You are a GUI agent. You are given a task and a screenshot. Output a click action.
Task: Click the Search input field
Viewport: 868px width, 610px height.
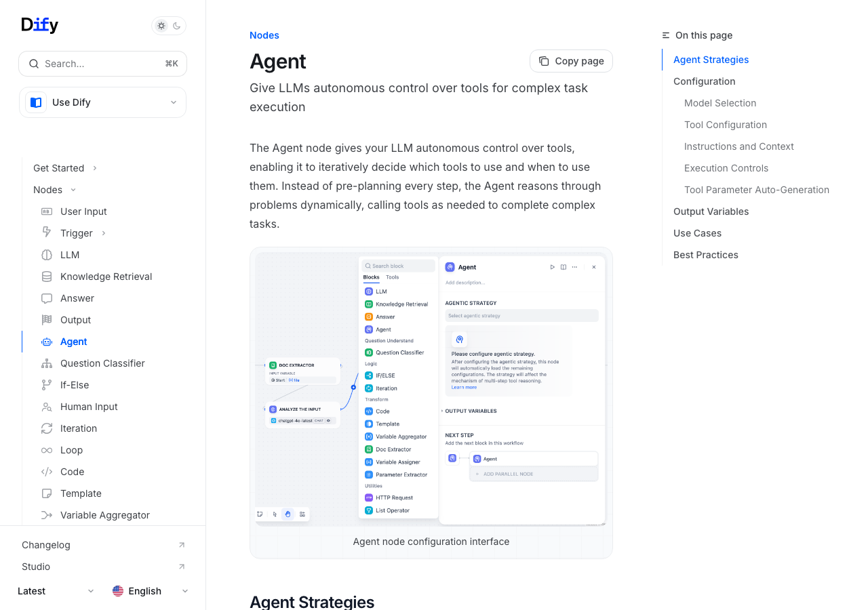pyautogui.click(x=102, y=64)
